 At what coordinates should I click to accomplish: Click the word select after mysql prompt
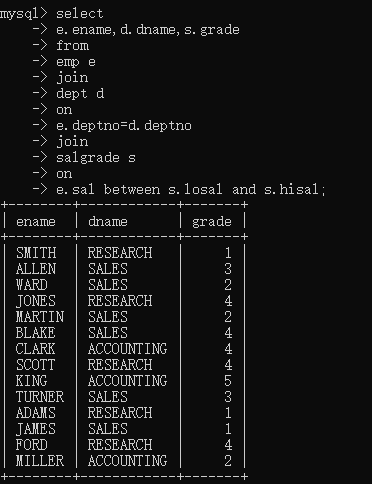click(80, 14)
